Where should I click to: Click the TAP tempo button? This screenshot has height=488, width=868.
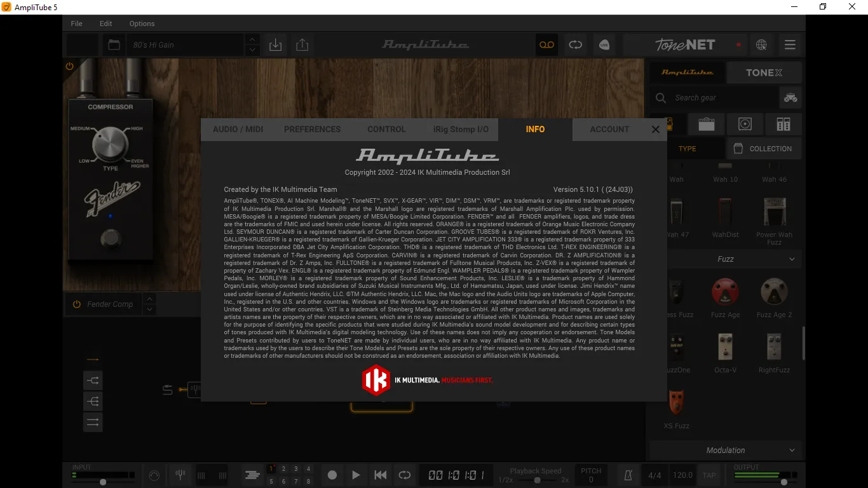(x=709, y=475)
